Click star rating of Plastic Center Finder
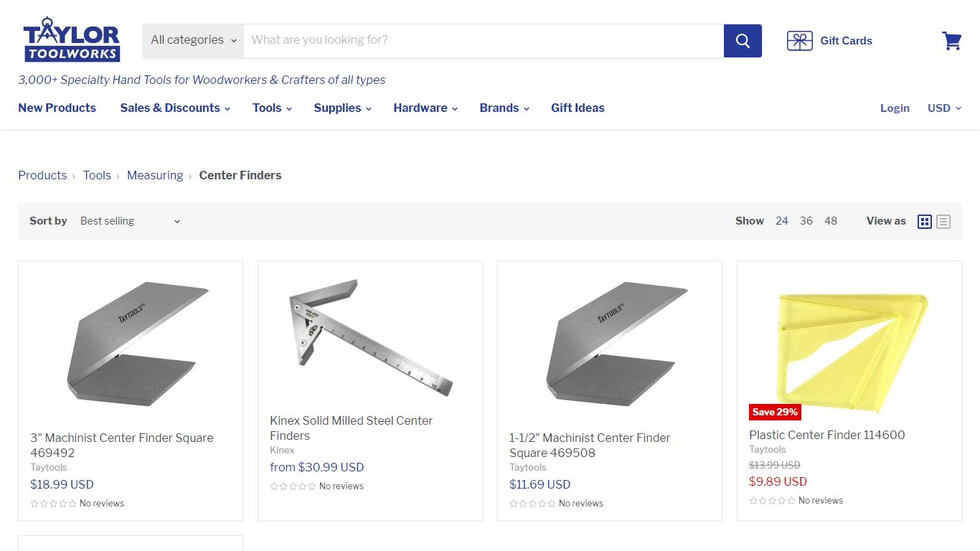 point(772,501)
